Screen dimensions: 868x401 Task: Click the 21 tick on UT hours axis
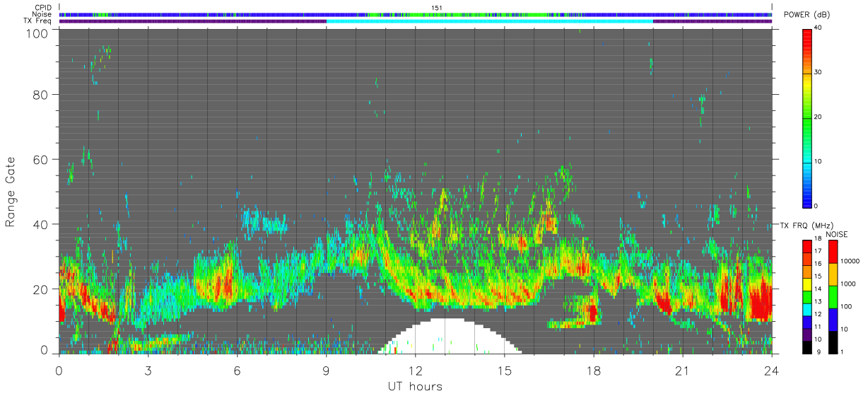pyautogui.click(x=683, y=370)
